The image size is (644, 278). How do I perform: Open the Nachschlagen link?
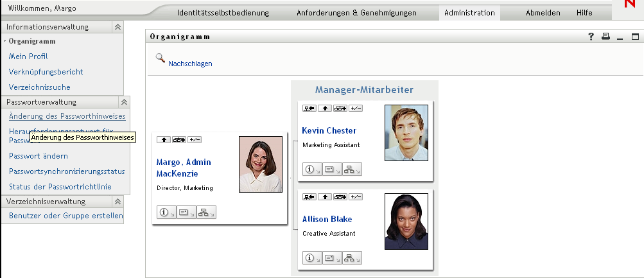click(x=190, y=64)
